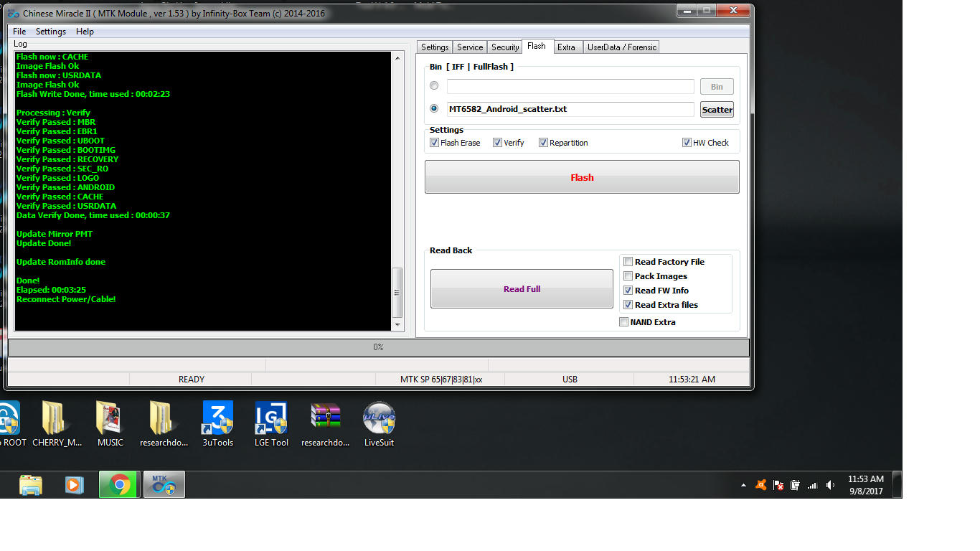
Task: Toggle the Verify checkbox
Action: click(x=497, y=143)
